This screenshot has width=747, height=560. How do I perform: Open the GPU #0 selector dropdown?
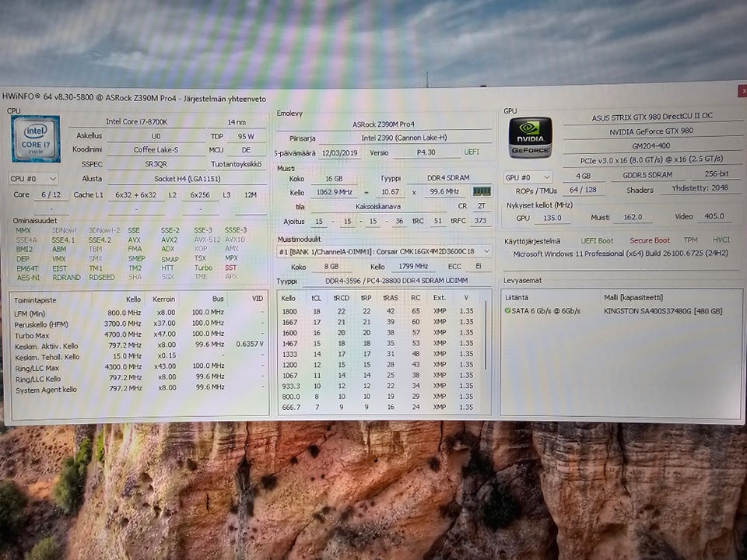528,177
